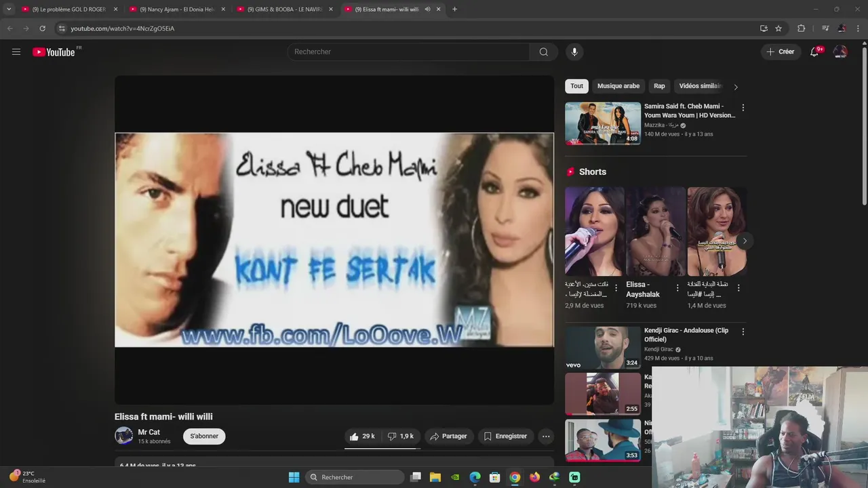868x488 pixels.
Task: Click the main video player
Action: pos(334,240)
